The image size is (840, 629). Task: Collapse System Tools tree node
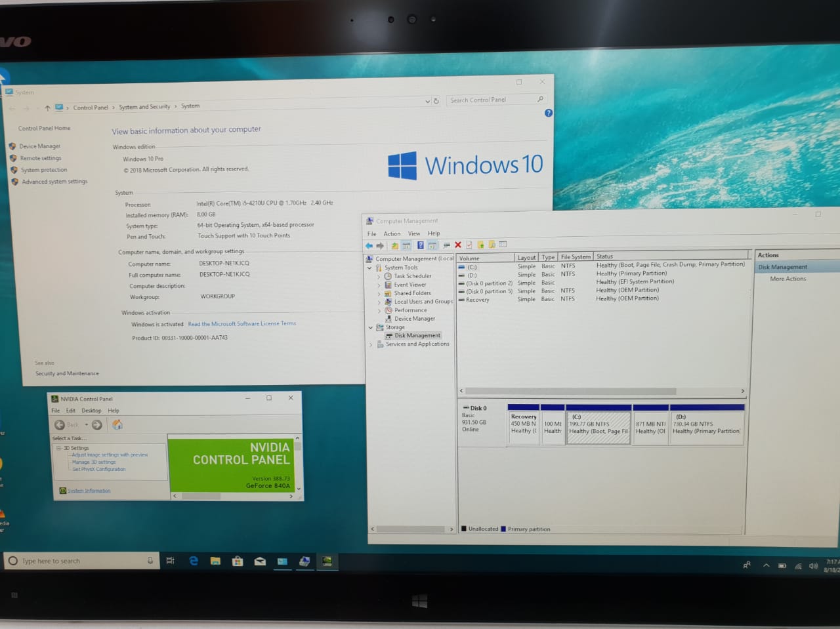[x=369, y=268]
